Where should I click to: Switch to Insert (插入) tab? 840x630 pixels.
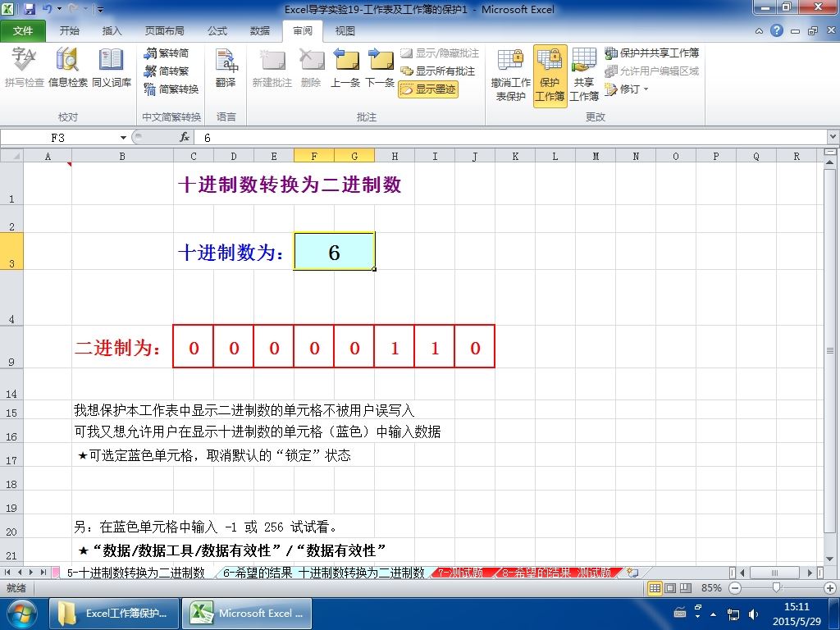pyautogui.click(x=112, y=31)
